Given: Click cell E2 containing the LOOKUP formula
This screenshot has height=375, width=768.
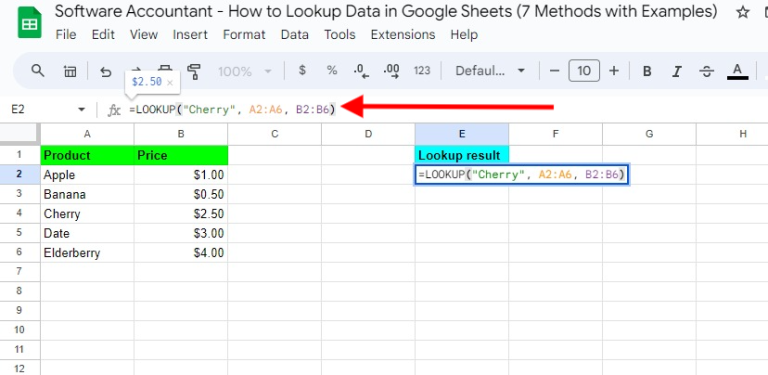Looking at the screenshot, I should [x=522, y=175].
